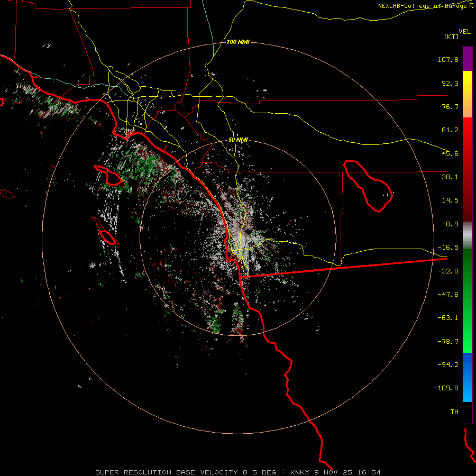Click the -94.2 velocity scale value

(448, 365)
